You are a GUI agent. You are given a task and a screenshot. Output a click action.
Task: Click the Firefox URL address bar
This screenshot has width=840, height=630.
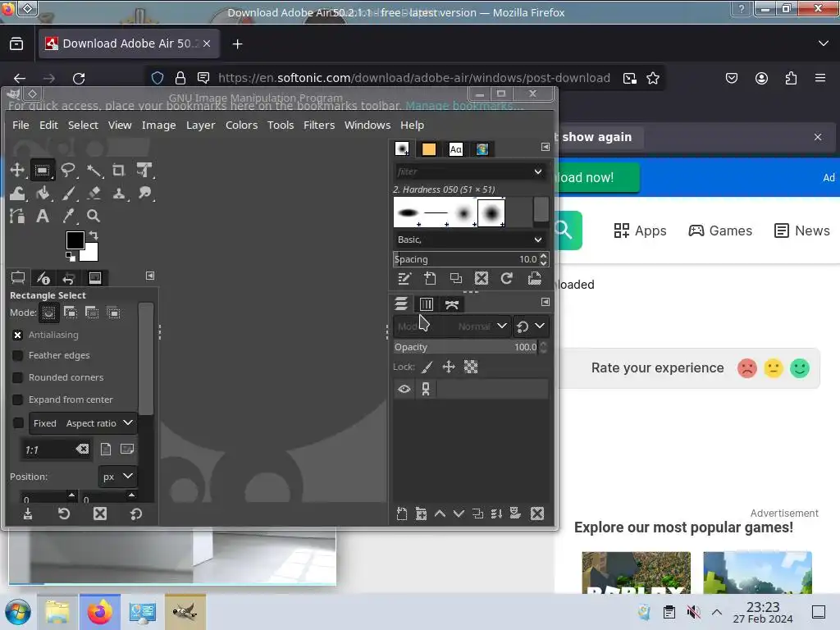tap(413, 78)
